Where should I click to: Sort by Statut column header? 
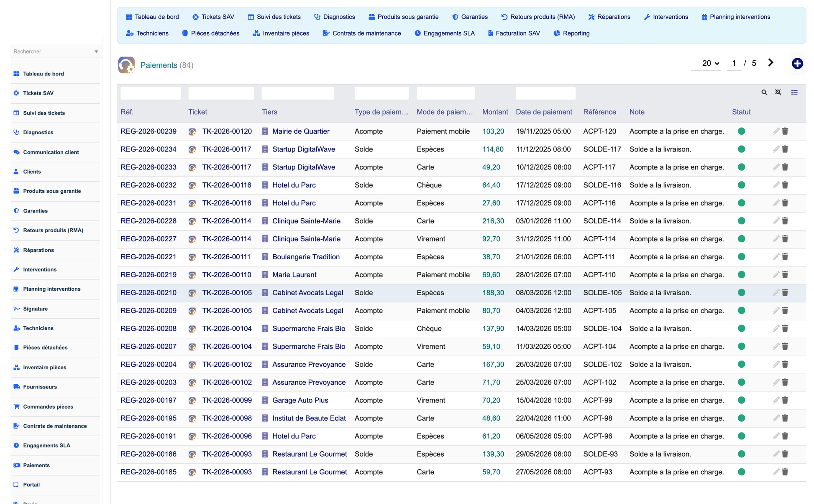pyautogui.click(x=741, y=112)
